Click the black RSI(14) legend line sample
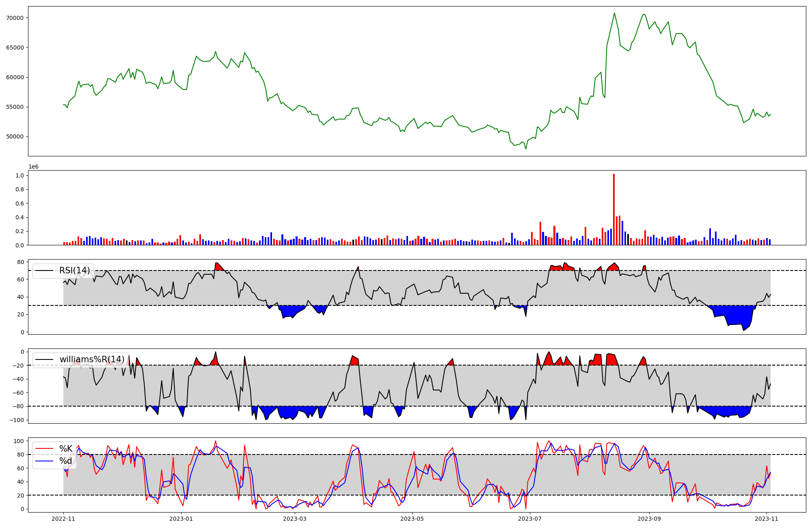 pos(44,270)
